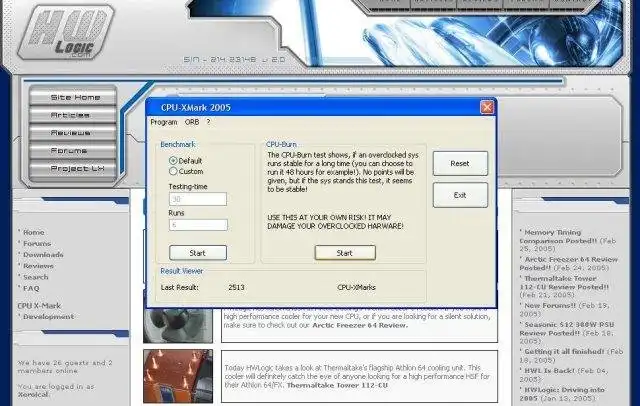Open Project LH navigation button
Viewport: 640px width, 406px height.
pos(73,169)
